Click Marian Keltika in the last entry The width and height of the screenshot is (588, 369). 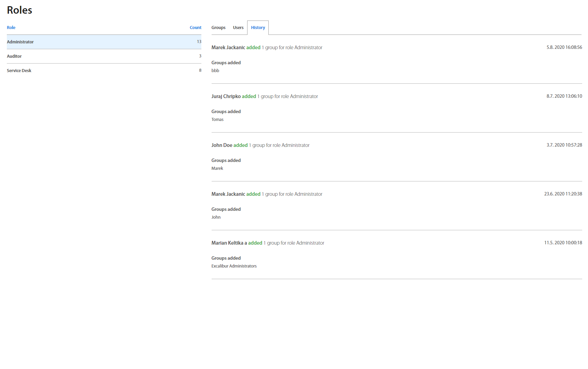227,243
